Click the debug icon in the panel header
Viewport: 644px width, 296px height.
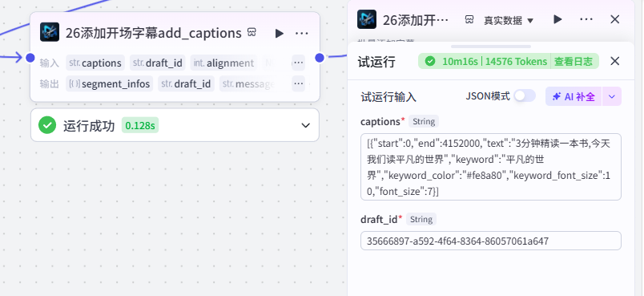tap(469, 19)
